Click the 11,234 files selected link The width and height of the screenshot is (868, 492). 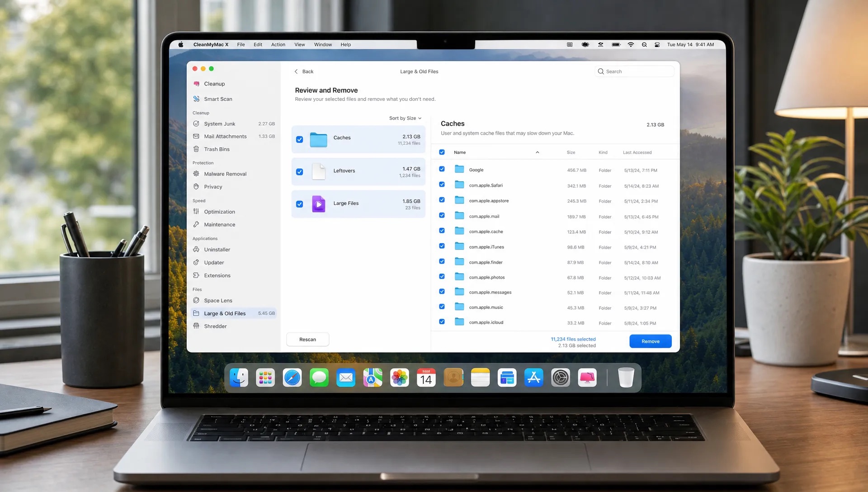pos(573,340)
